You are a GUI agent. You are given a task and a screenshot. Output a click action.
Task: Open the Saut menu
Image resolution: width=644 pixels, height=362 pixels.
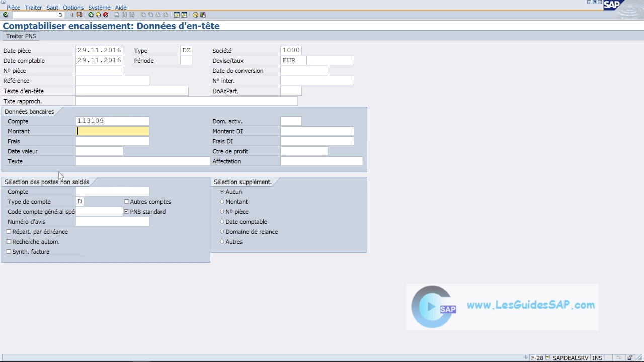pyautogui.click(x=52, y=8)
